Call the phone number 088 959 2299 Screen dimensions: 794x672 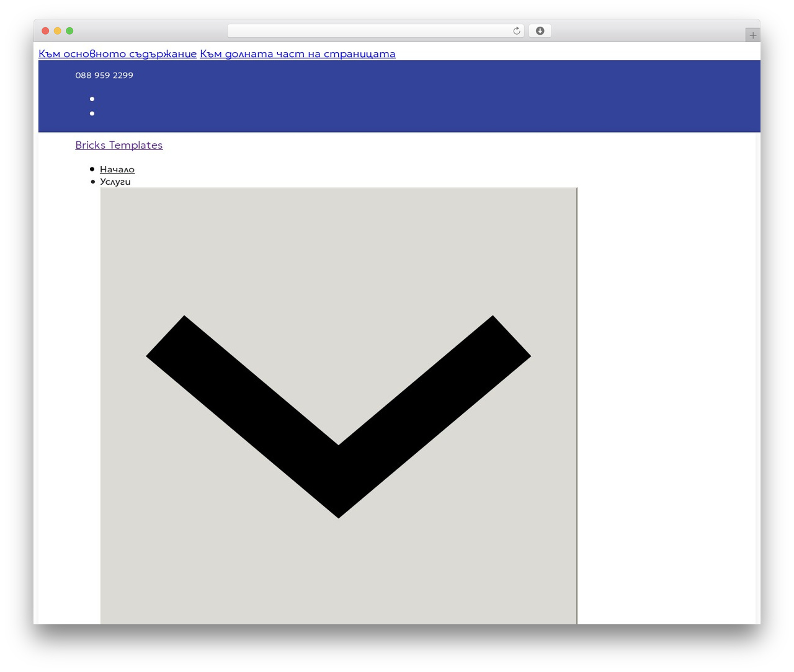pos(104,75)
